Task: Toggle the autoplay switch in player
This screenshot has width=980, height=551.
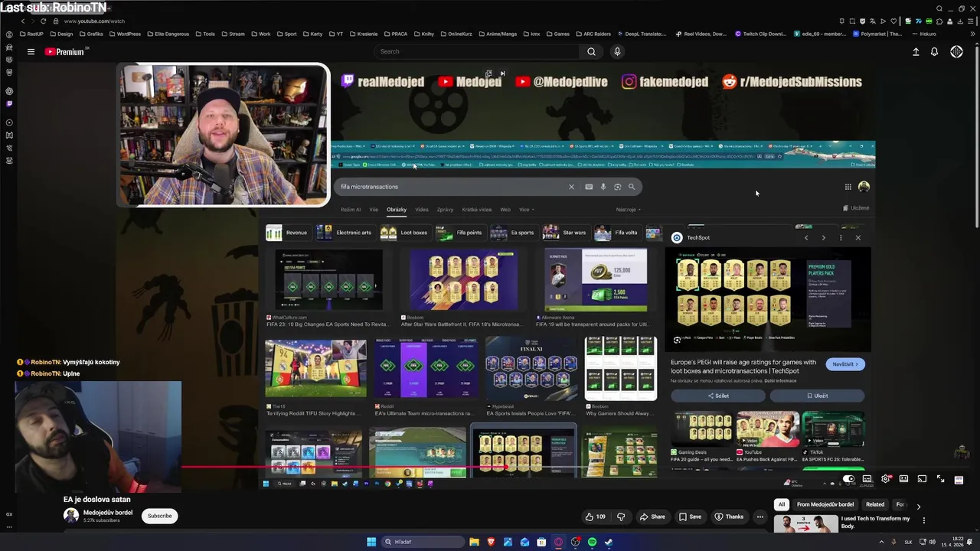Action: (848, 479)
